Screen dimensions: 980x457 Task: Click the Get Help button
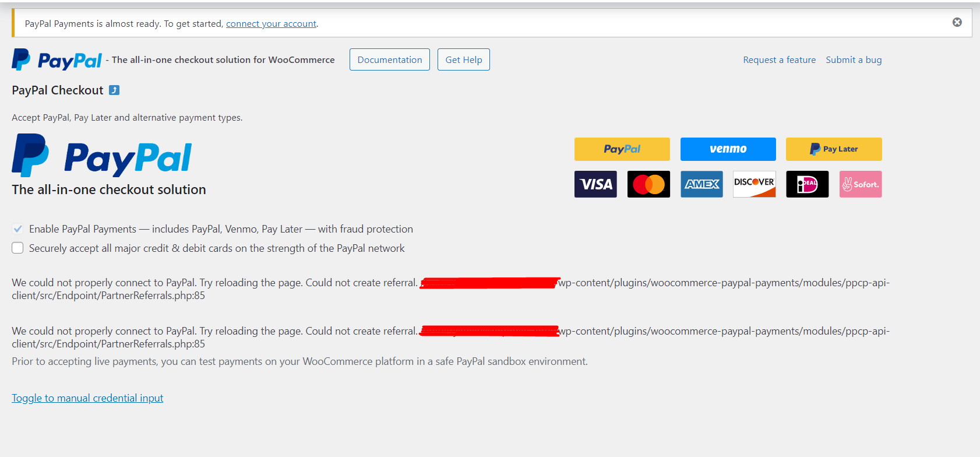[464, 59]
